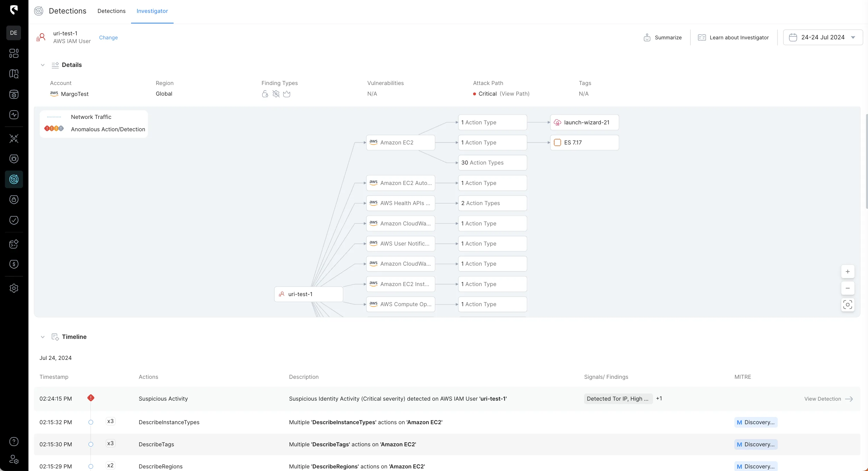Screen dimensions: 868x471
Task: Expand the +1 additional signals badge
Action: click(659, 399)
